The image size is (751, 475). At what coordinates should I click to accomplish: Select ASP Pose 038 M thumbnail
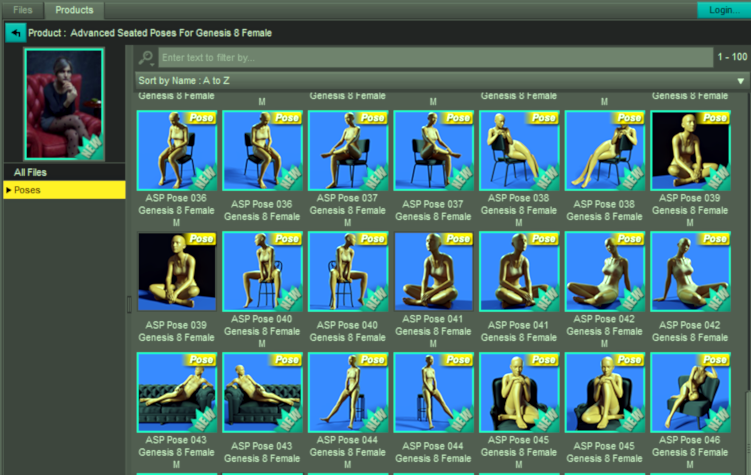[519, 150]
